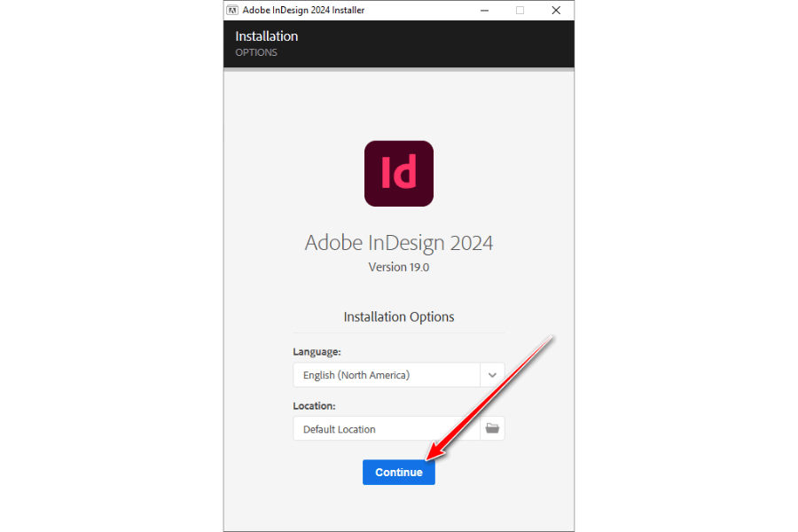Open the Language dropdown chevron

[x=492, y=375]
